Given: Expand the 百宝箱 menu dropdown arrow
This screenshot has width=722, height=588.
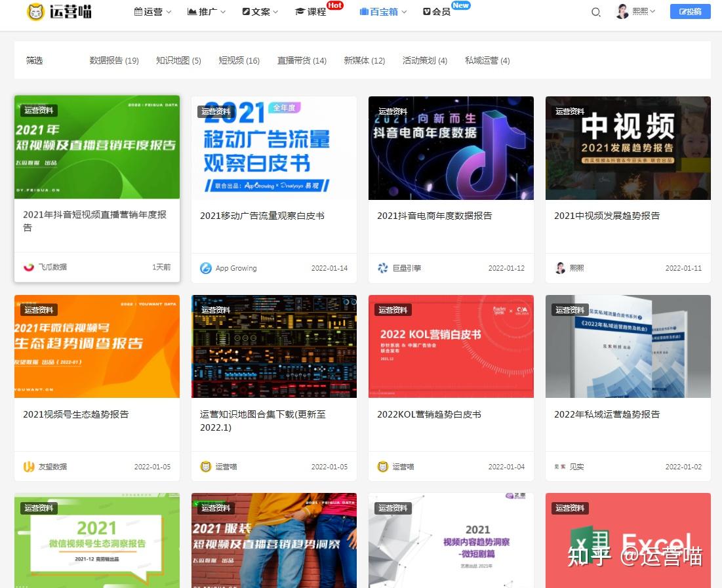Looking at the screenshot, I should [x=404, y=12].
